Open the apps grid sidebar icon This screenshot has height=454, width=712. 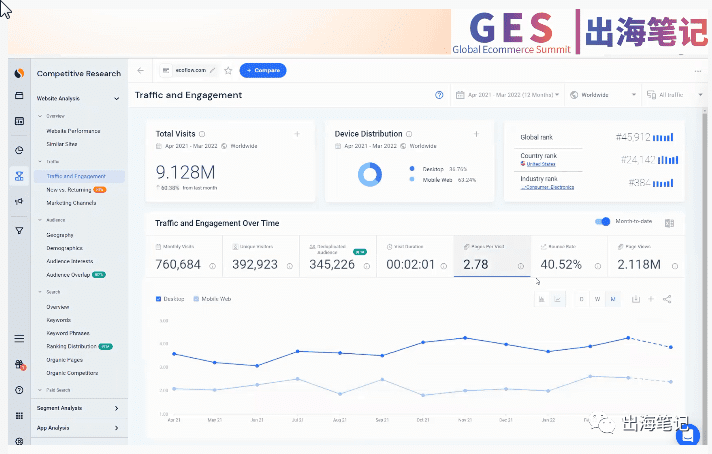tap(19, 415)
